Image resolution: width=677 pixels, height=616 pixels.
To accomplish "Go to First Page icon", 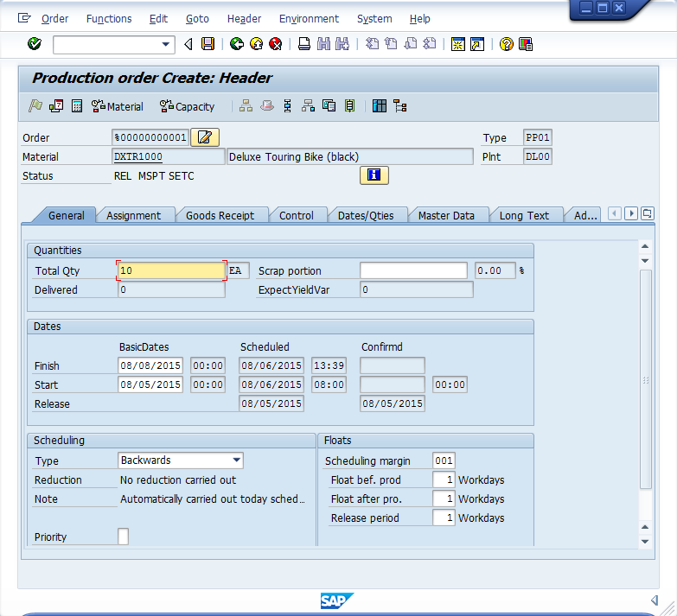I will 372,44.
